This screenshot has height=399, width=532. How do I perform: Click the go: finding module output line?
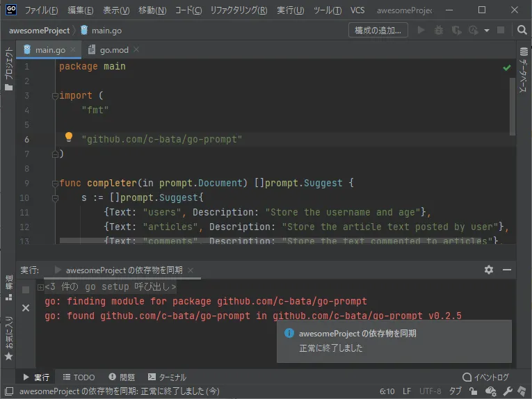pyautogui.click(x=206, y=302)
